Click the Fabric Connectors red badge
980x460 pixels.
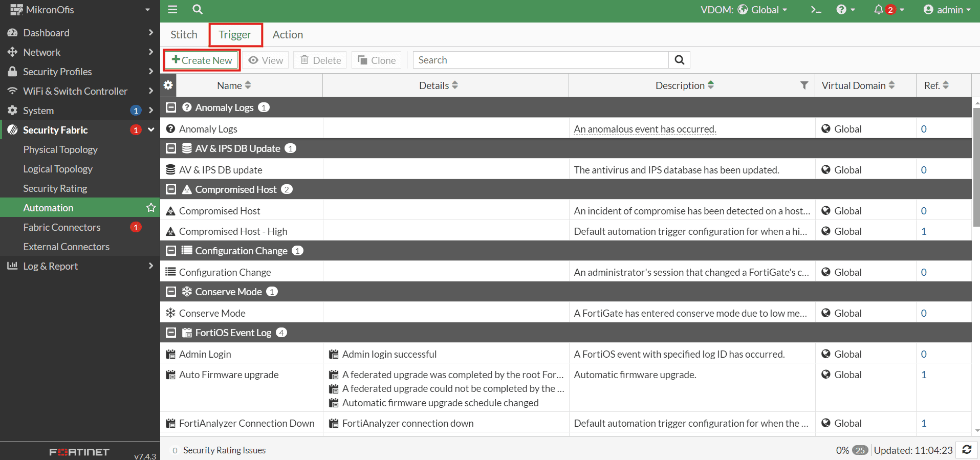pyautogui.click(x=136, y=227)
